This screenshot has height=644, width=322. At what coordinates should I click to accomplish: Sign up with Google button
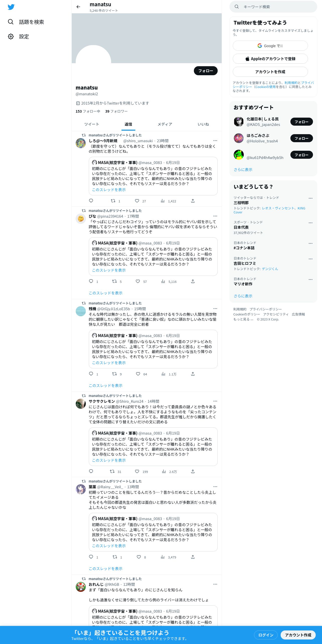click(270, 46)
